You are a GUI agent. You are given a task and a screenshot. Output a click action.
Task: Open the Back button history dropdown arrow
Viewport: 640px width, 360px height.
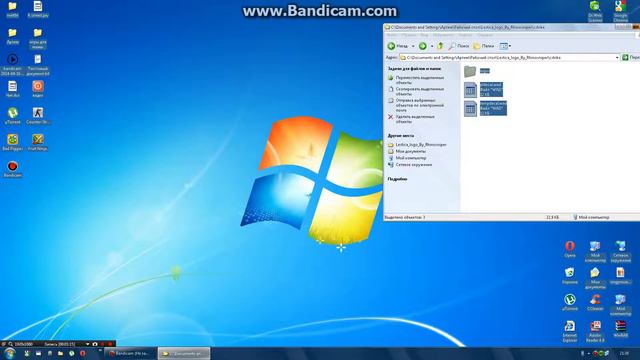click(x=413, y=46)
